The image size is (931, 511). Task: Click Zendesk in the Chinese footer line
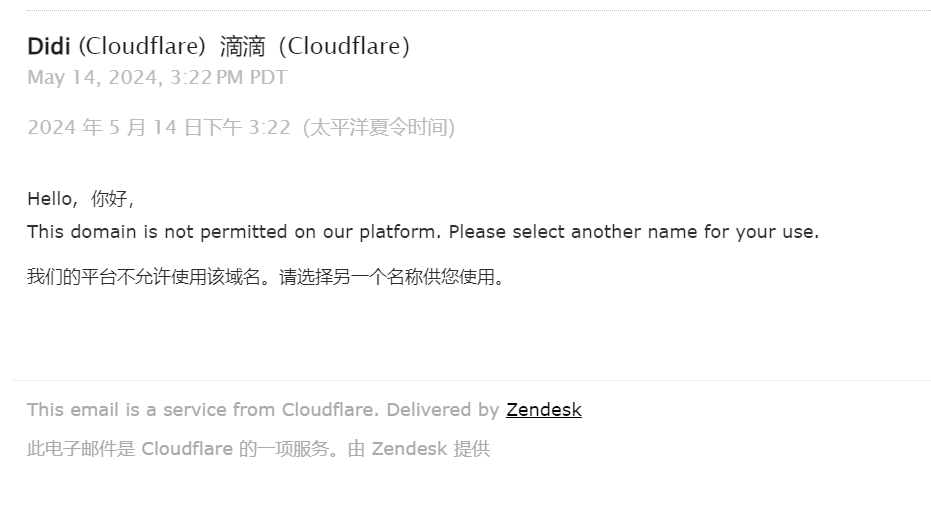[409, 449]
